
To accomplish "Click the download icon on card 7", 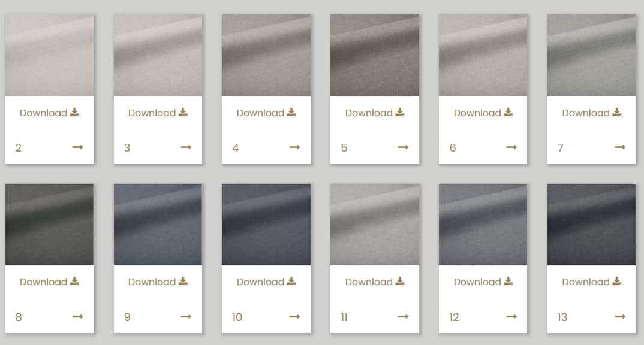I will 616,112.
